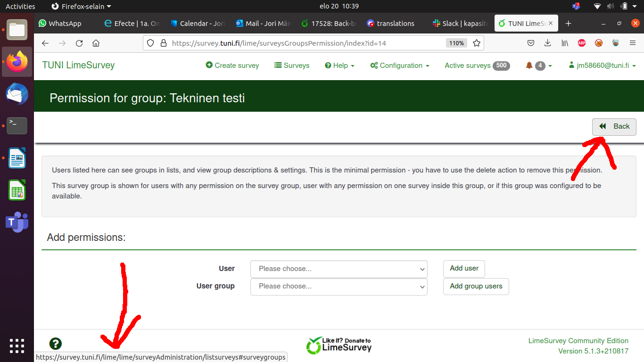Switch to the 17528: Back-b tab
Viewport: 644px width, 362px height.
tap(329, 24)
